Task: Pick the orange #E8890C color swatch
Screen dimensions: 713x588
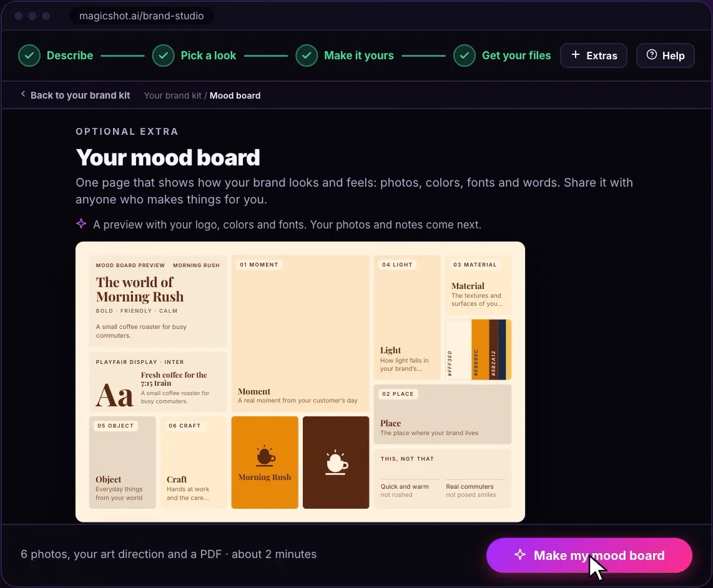Action: (480, 350)
